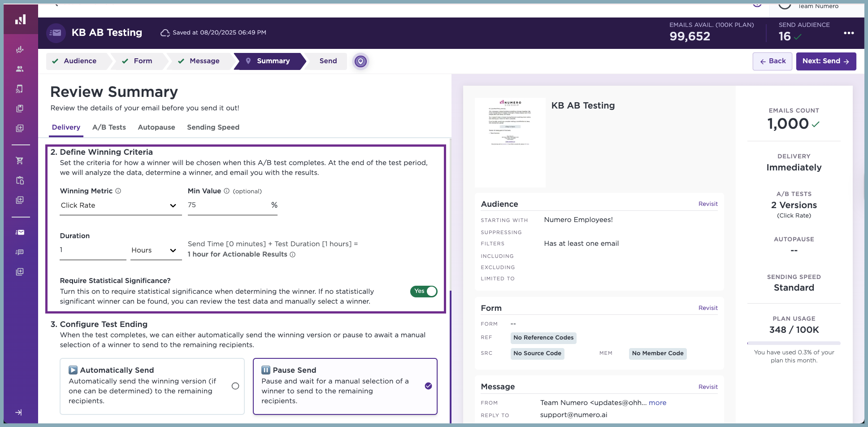868x427 pixels.
Task: Click the '99,652' emails available count
Action: (x=690, y=36)
